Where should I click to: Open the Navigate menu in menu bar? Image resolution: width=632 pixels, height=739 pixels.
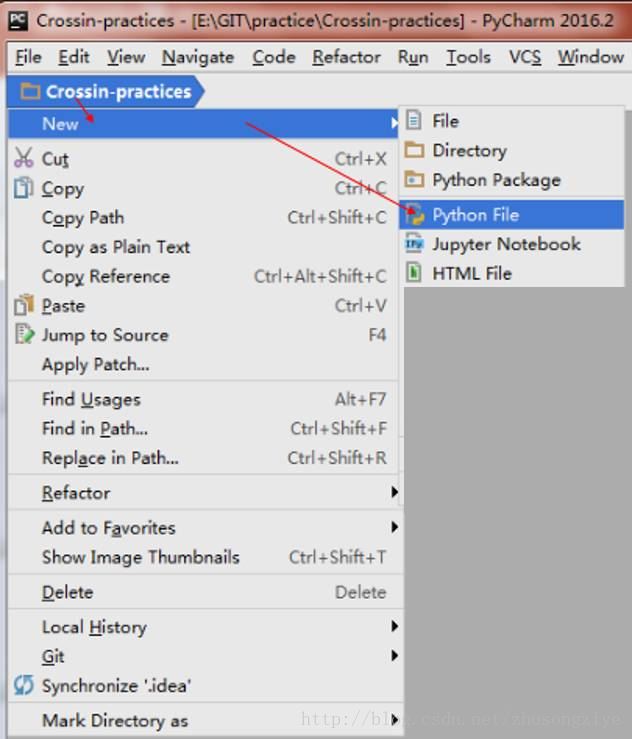coord(198,57)
